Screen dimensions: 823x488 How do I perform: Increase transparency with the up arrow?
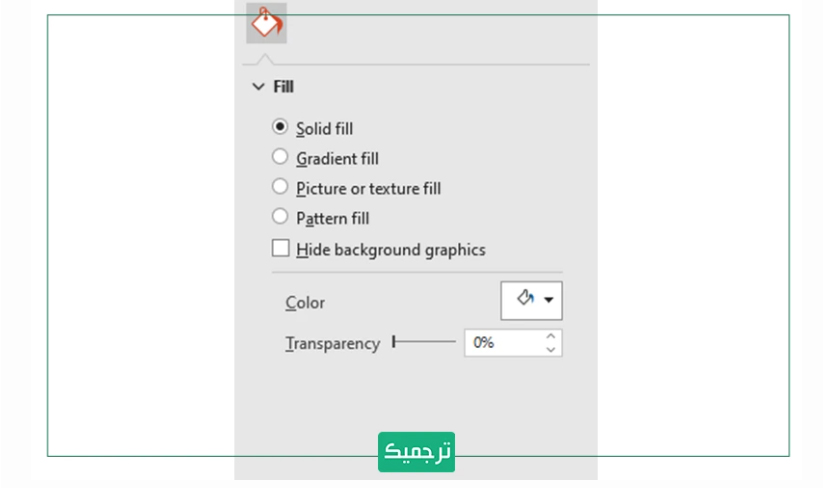[x=551, y=336]
